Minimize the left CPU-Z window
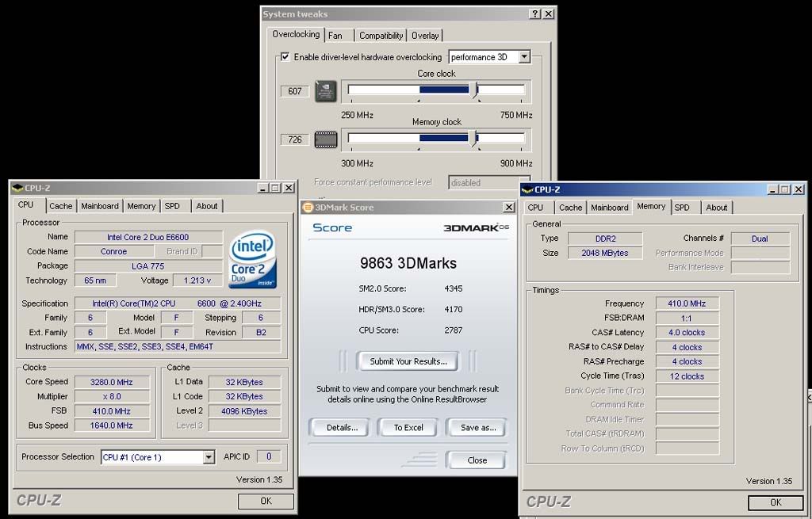The image size is (812, 519). 263,188
